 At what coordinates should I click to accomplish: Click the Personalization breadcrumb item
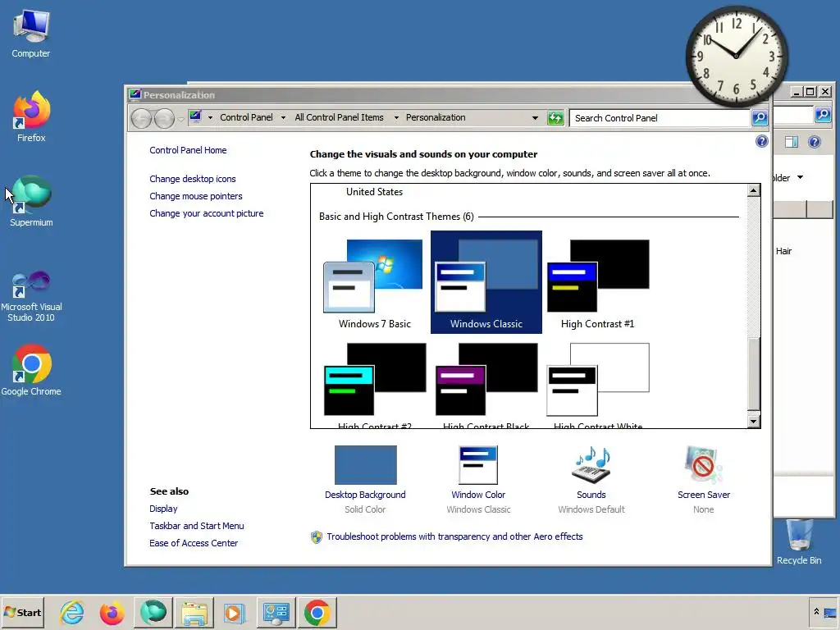(x=436, y=117)
